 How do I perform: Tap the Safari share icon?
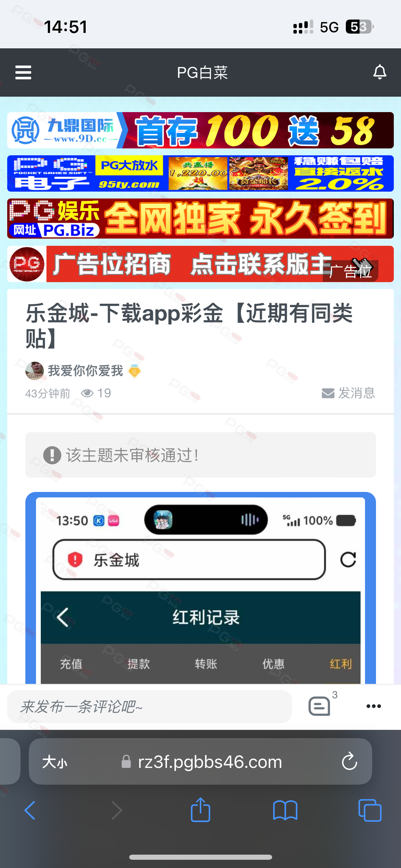point(200,810)
